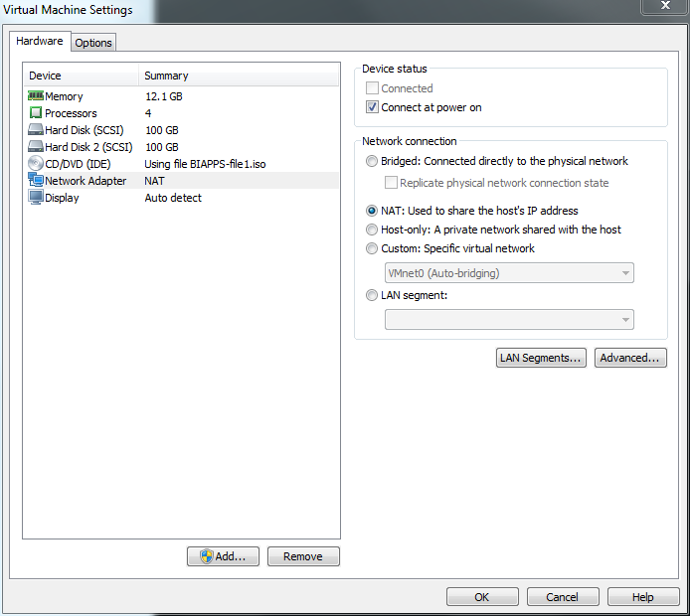
Task: Click the NAT summary value
Action: coord(154,181)
